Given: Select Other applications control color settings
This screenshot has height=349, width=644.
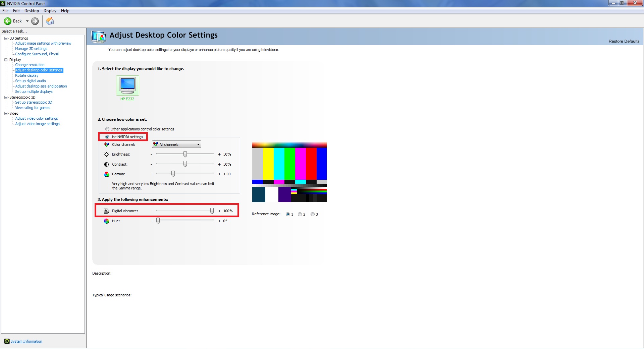Looking at the screenshot, I should click(107, 129).
